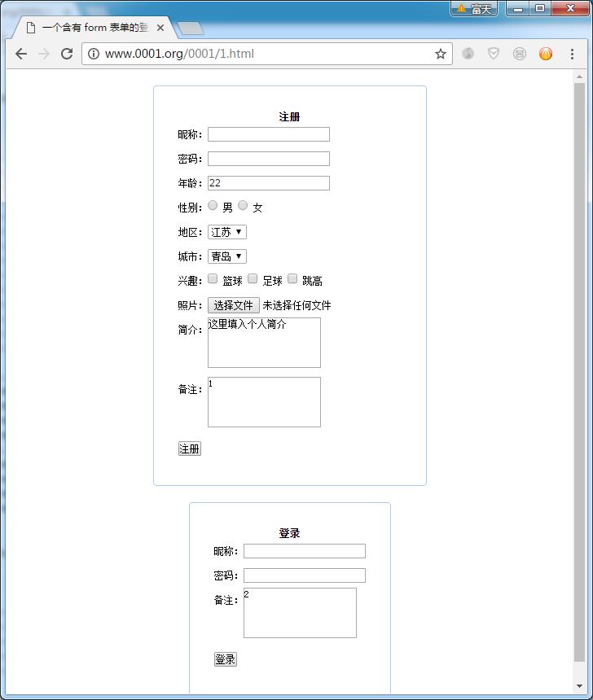This screenshot has height=700, width=593.
Task: Submit with the 注册 button
Action: click(190, 448)
